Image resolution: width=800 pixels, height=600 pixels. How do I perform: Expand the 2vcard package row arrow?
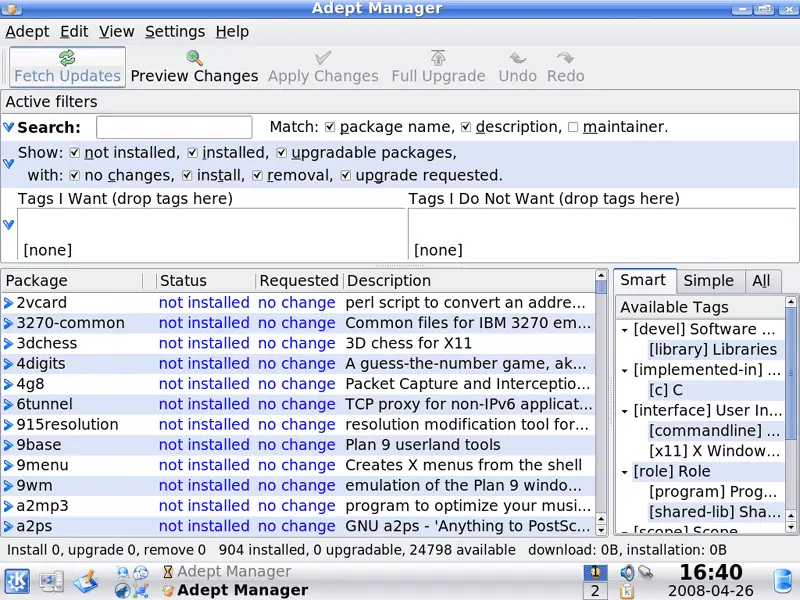click(x=8, y=303)
